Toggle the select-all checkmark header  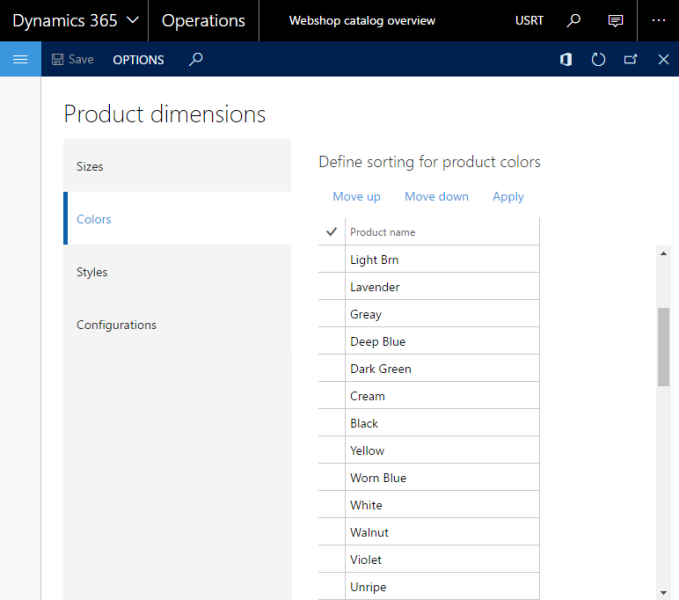(x=331, y=232)
